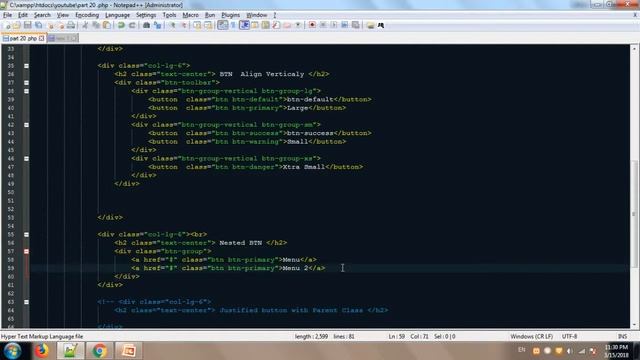Toggle Indent Guide toolbar button
The height and width of the screenshot is (360, 640).
244,25
